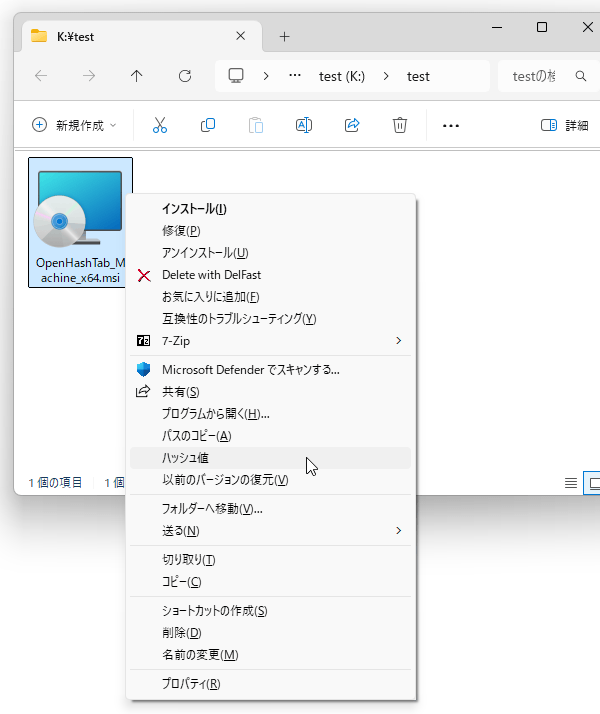Expand the 送る(N) submenu

pos(270,530)
